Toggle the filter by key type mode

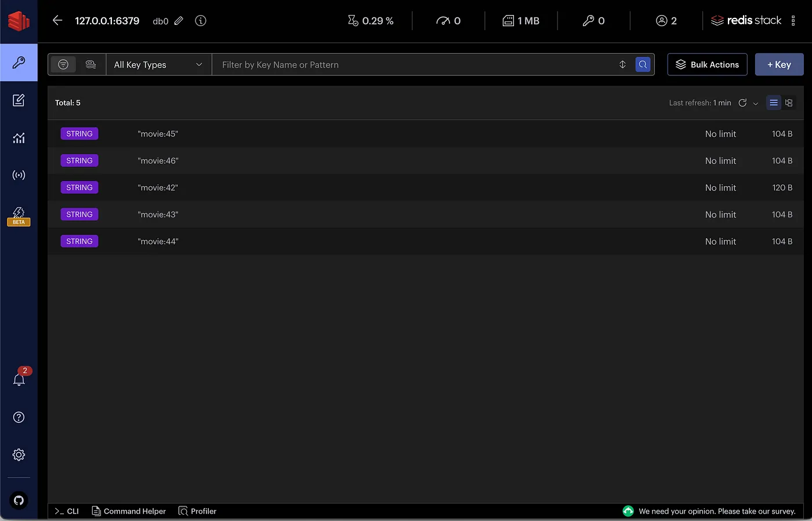(63, 64)
